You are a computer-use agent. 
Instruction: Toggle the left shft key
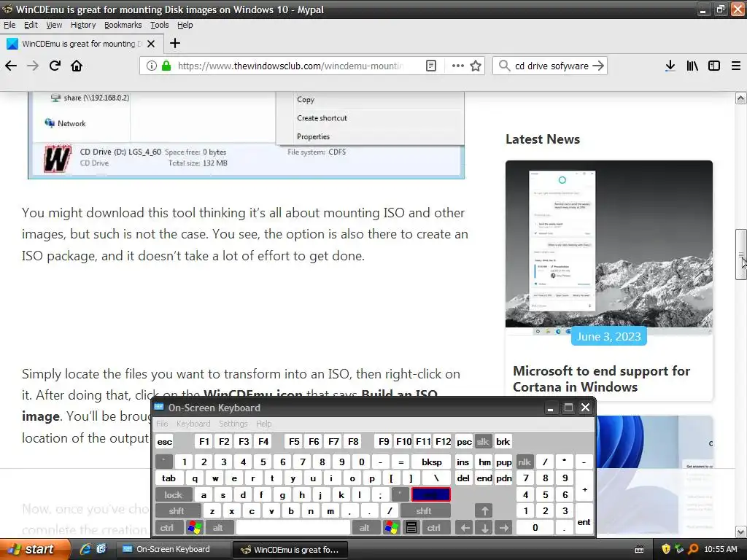pos(177,511)
